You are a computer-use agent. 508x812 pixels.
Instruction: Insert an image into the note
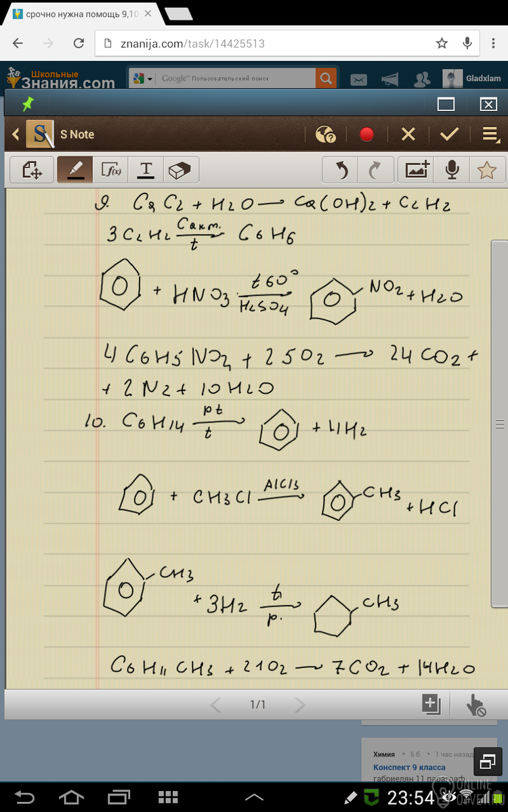tap(417, 170)
